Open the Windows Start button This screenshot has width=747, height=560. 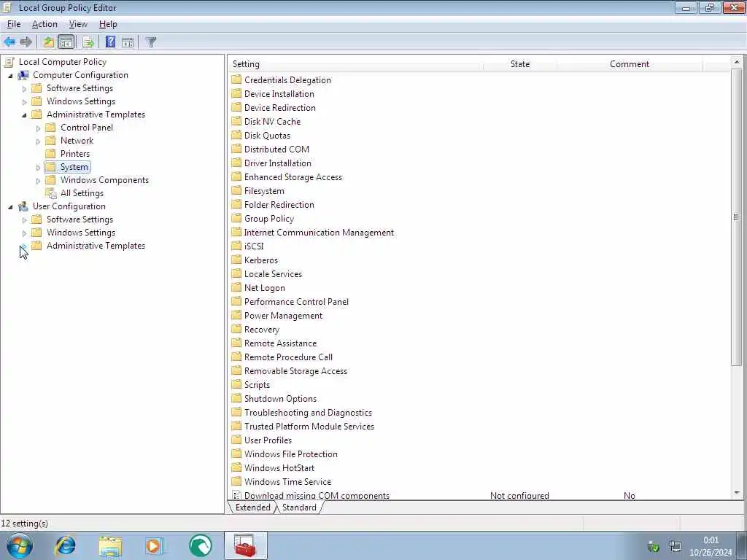point(20,545)
